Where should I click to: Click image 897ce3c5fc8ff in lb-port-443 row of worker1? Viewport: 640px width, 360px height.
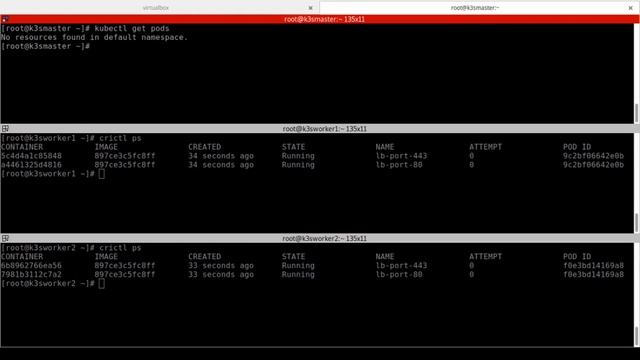coord(125,156)
